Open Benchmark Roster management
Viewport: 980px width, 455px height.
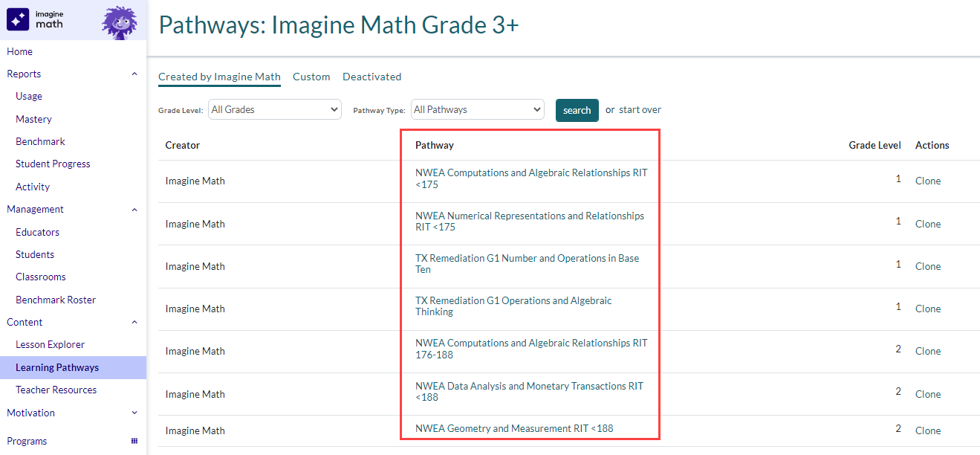[x=55, y=299]
